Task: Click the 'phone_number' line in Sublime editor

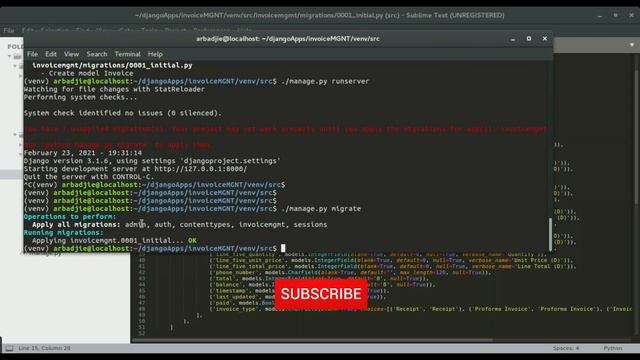Action: (x=350, y=272)
